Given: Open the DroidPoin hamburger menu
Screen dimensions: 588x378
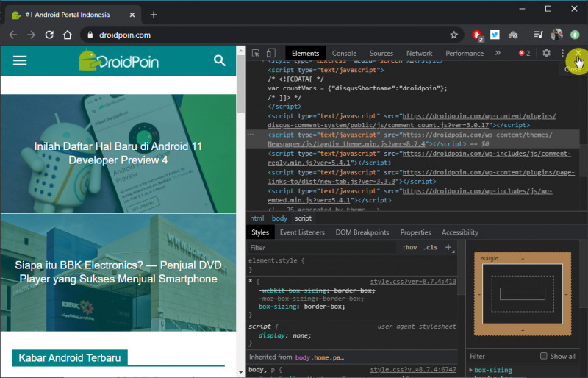Looking at the screenshot, I should 20,60.
